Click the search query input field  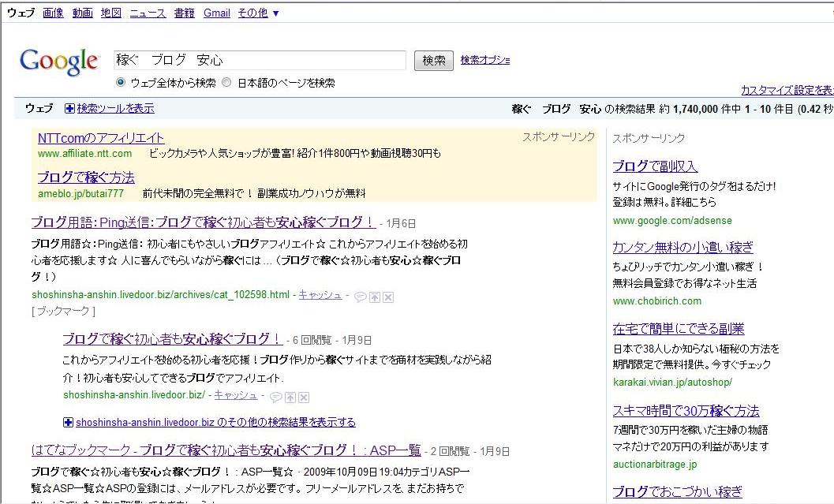pos(260,60)
